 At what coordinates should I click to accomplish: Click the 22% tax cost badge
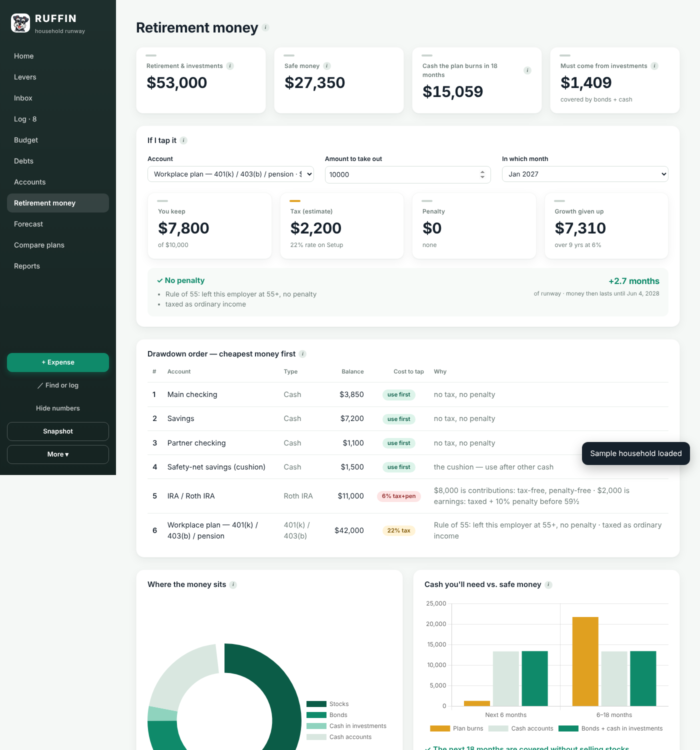tap(399, 530)
